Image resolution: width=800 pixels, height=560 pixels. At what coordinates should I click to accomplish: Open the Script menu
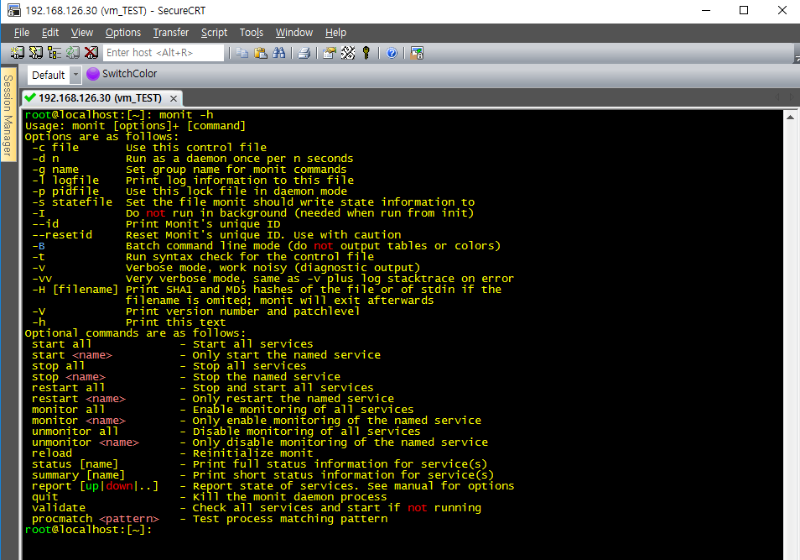coord(214,33)
